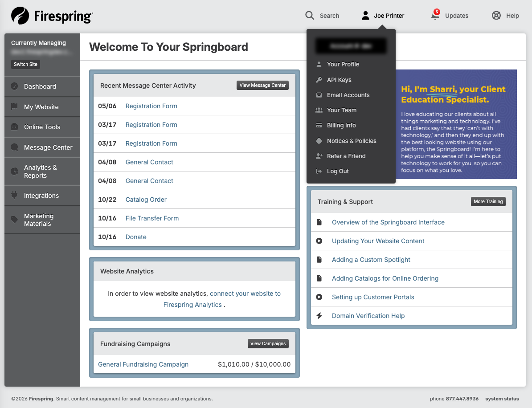Image resolution: width=532 pixels, height=408 pixels.
Task: Click play icon beside Setting up Customer Portals
Action: [319, 297]
